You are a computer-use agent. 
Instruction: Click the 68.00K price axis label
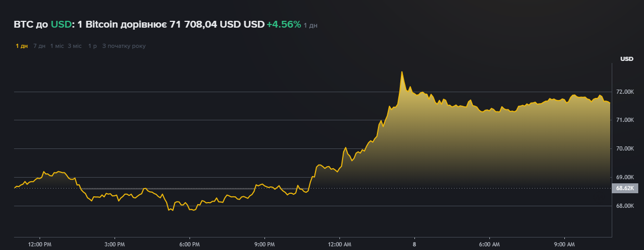[624, 206]
